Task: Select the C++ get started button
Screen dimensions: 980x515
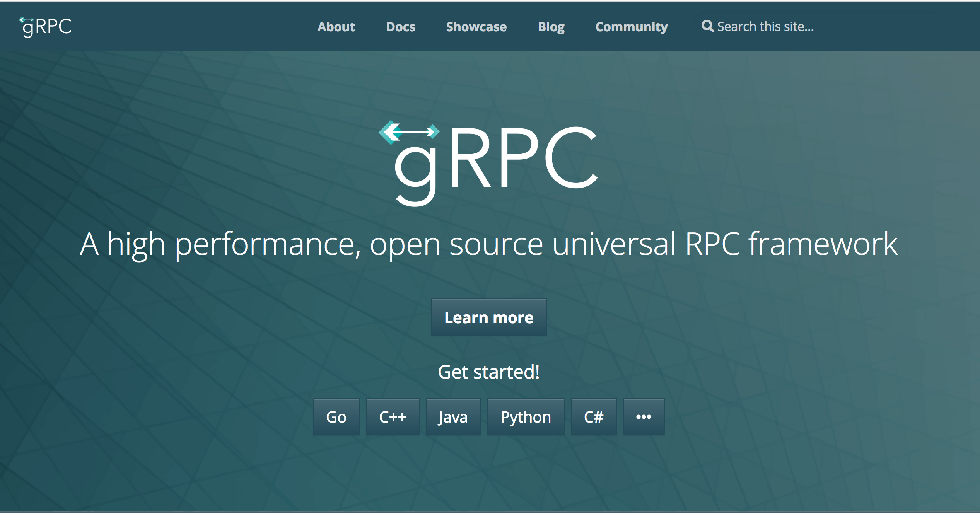Action: click(x=392, y=417)
